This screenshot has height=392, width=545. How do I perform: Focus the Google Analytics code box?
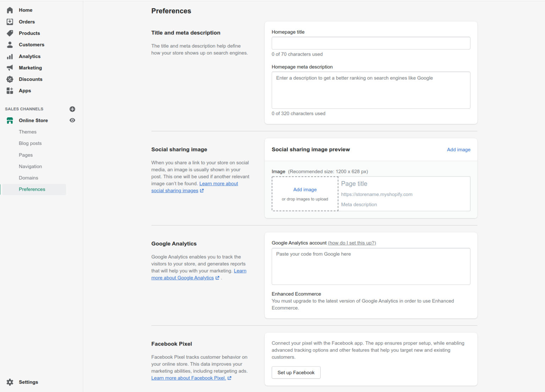(x=371, y=267)
